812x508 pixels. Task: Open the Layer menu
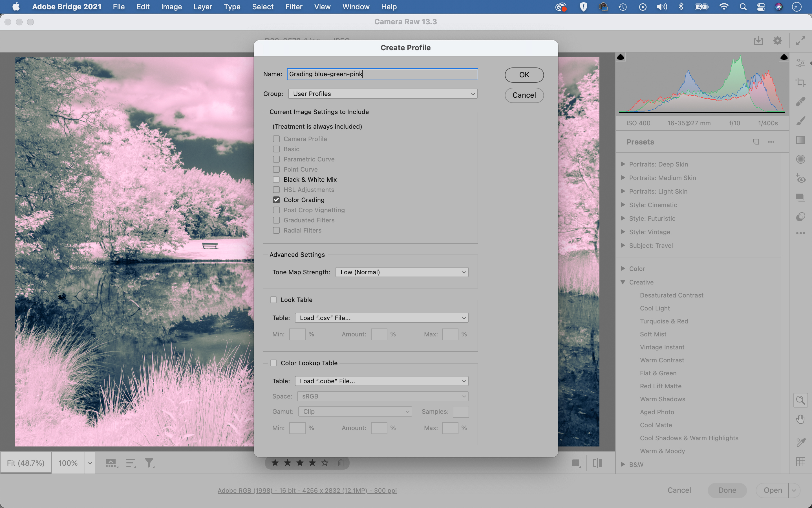pyautogui.click(x=203, y=7)
